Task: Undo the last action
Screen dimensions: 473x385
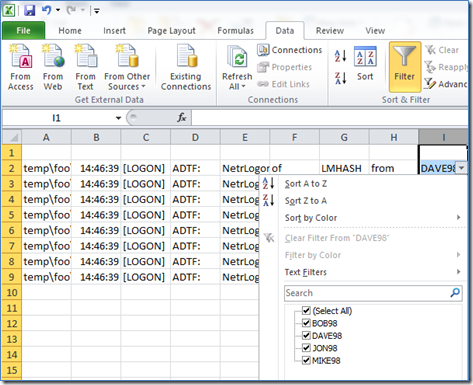Action: click(46, 10)
